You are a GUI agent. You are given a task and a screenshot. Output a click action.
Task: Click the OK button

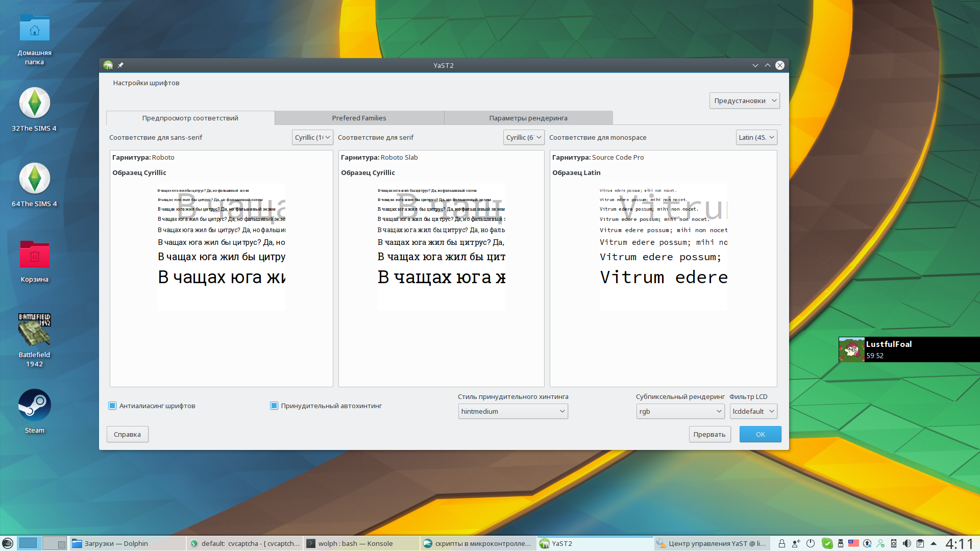tap(761, 434)
